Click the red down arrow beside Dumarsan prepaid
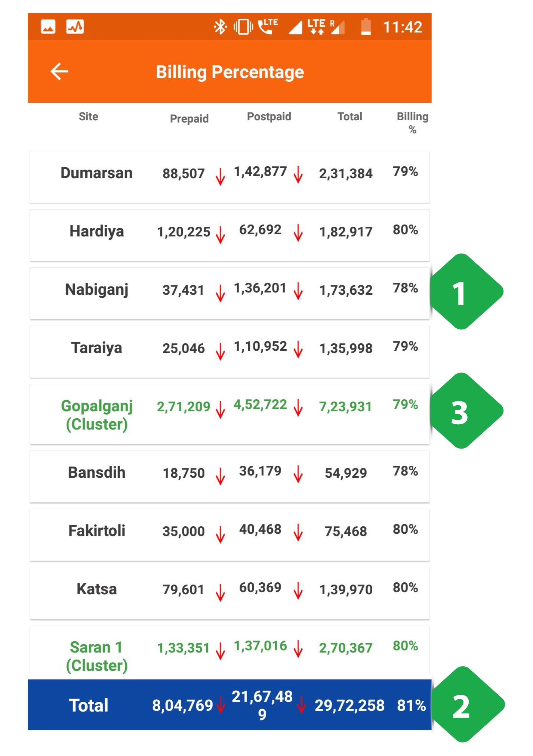 (x=221, y=176)
